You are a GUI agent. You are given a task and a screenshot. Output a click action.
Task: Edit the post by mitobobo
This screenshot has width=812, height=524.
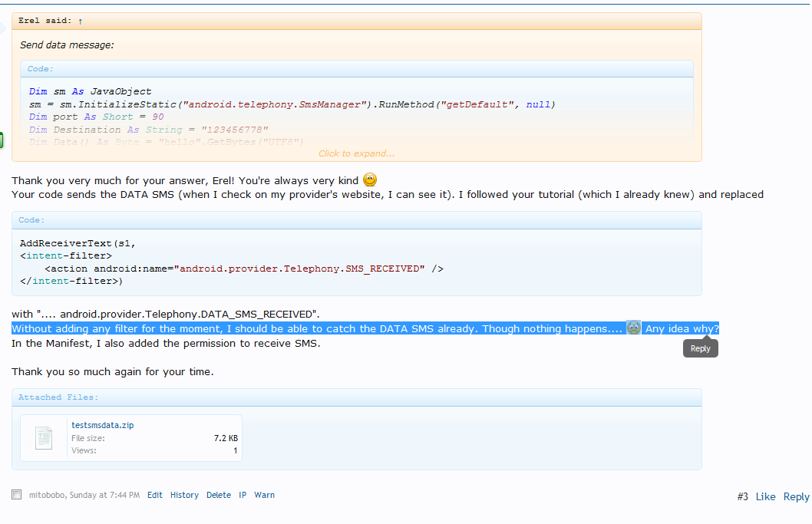(x=154, y=495)
